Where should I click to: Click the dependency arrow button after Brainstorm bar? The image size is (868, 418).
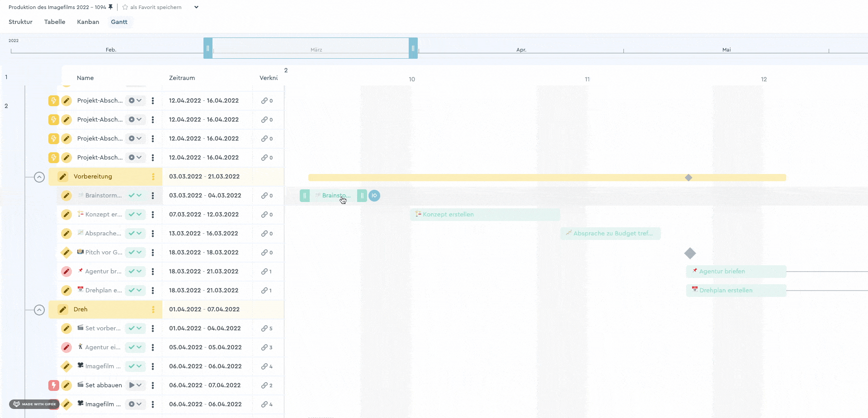374,196
